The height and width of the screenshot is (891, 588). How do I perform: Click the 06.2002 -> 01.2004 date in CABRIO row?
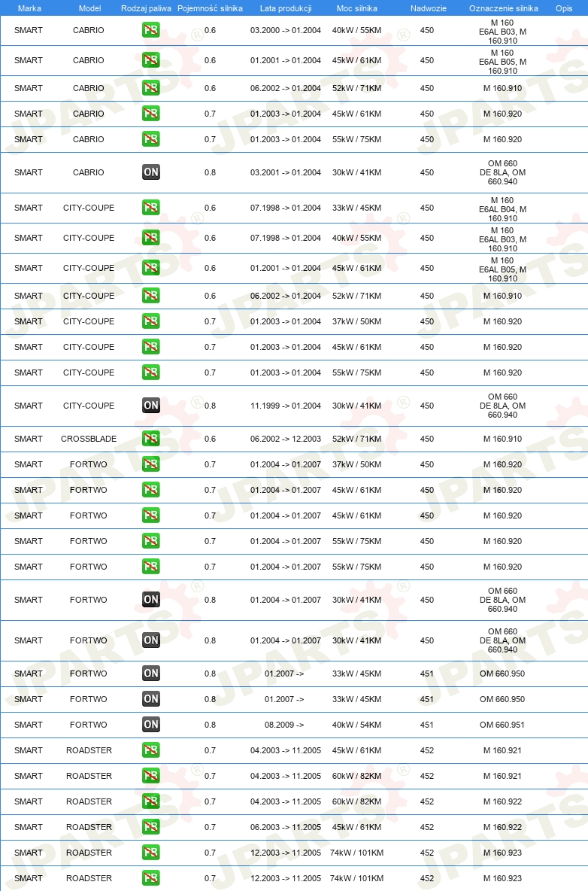tap(286, 88)
